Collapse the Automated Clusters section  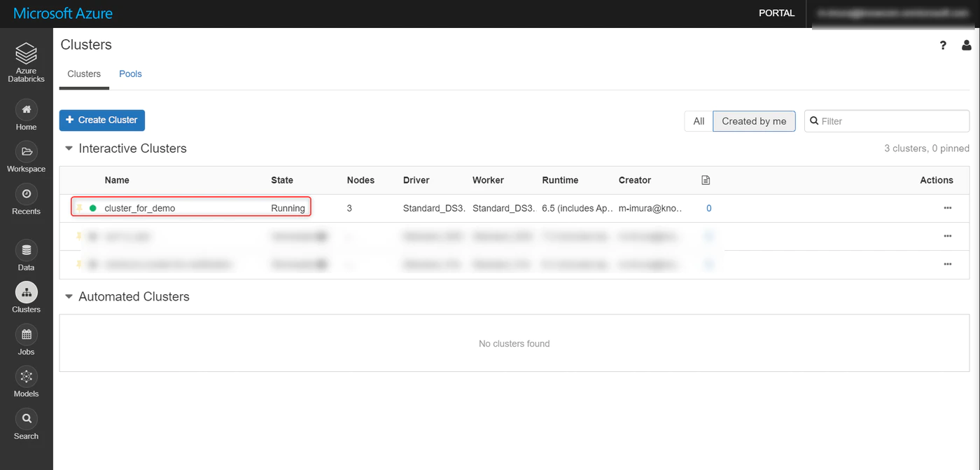tap(69, 296)
